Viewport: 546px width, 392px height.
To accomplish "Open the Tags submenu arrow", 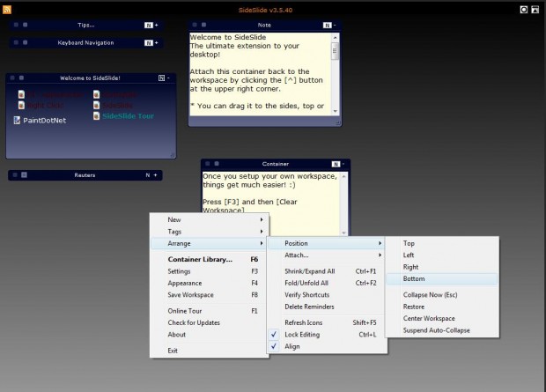I will point(262,232).
